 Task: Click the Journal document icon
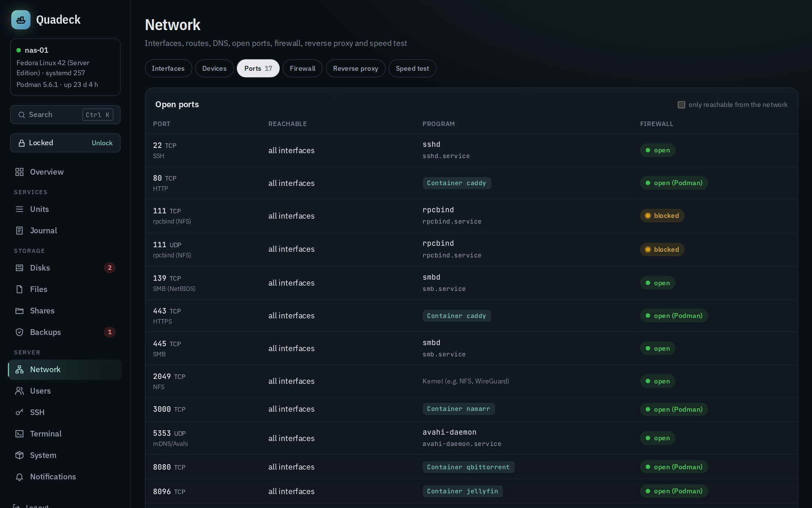20,231
